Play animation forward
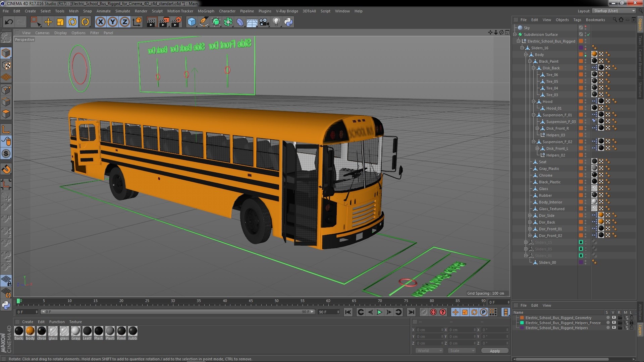 click(x=379, y=312)
